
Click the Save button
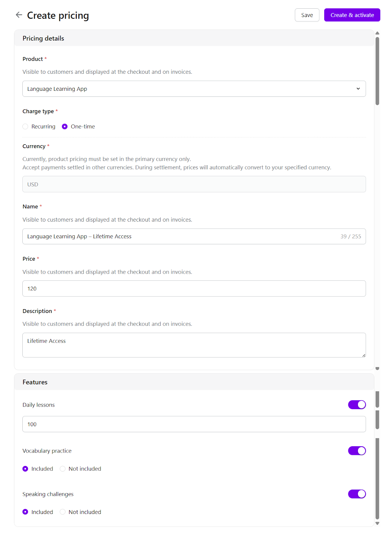307,15
